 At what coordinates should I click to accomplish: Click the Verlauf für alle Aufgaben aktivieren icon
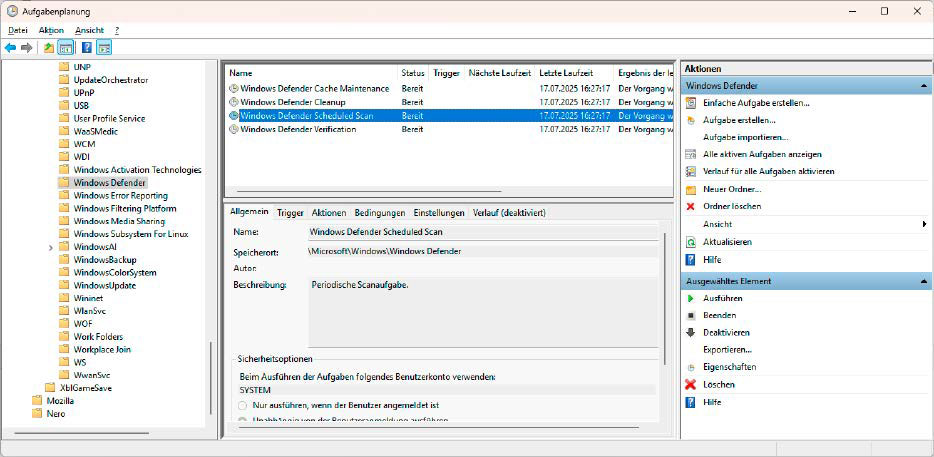pyautogui.click(x=691, y=172)
